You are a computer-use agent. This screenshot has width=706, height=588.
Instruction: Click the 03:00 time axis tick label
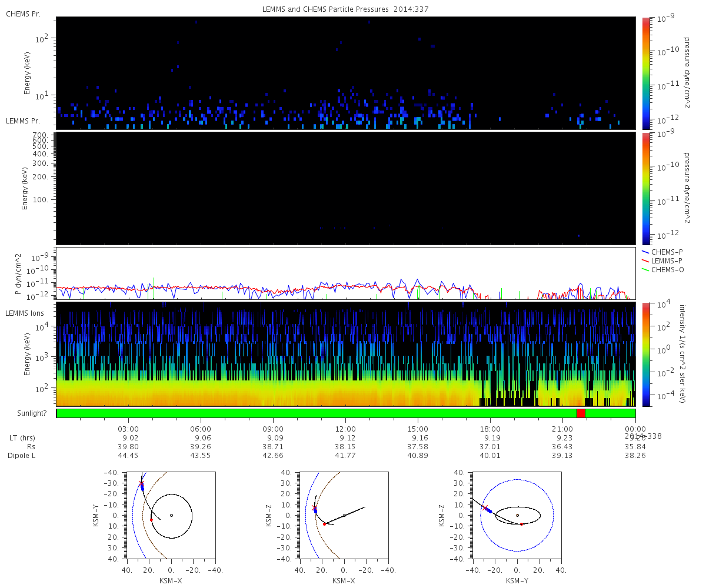tap(129, 429)
